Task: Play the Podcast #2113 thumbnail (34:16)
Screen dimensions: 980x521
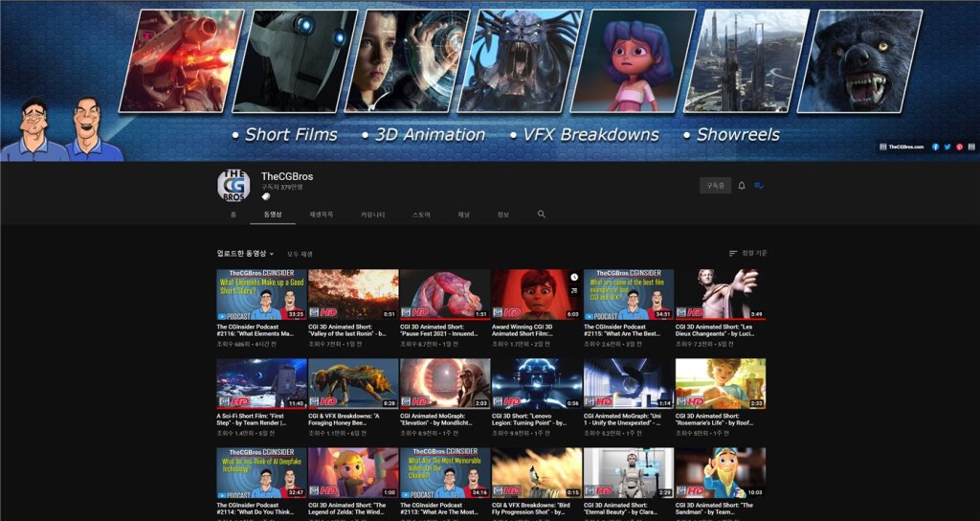Action: click(x=446, y=473)
